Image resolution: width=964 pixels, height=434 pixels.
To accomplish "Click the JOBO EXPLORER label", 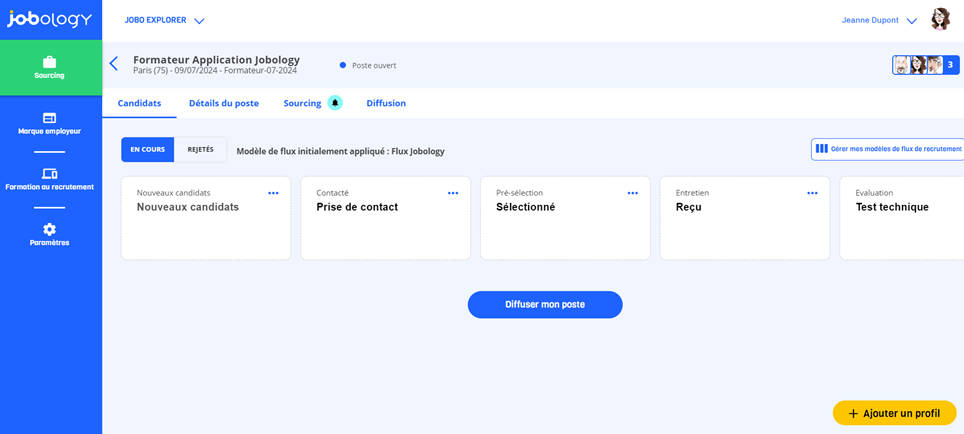I will 156,20.
